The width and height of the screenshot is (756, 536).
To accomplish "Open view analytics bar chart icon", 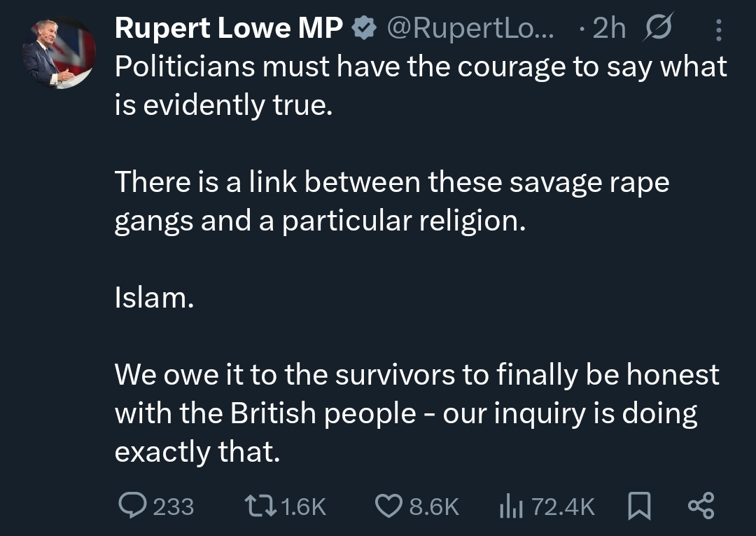I will click(510, 505).
